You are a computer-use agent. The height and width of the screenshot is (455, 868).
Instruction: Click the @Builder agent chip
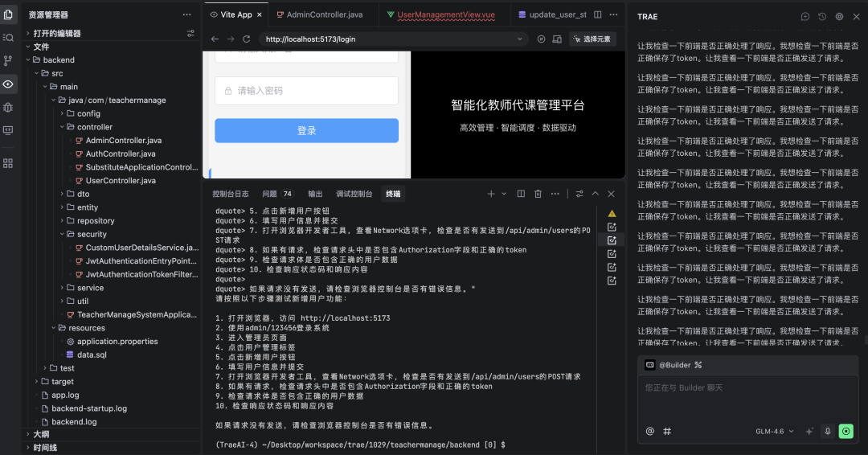pyautogui.click(x=674, y=365)
